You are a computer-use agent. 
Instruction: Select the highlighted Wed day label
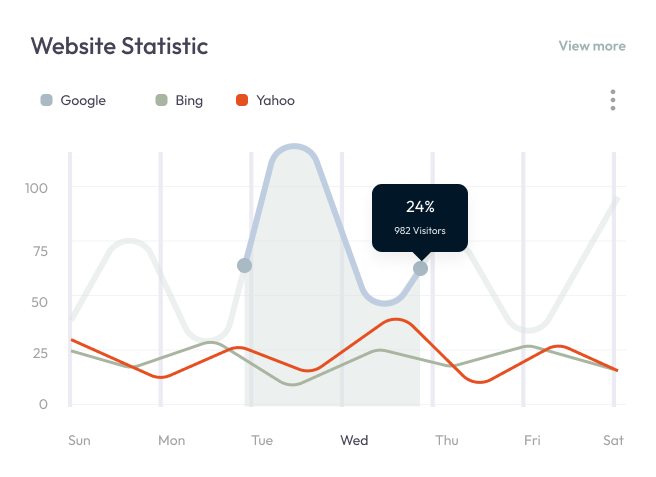click(354, 440)
